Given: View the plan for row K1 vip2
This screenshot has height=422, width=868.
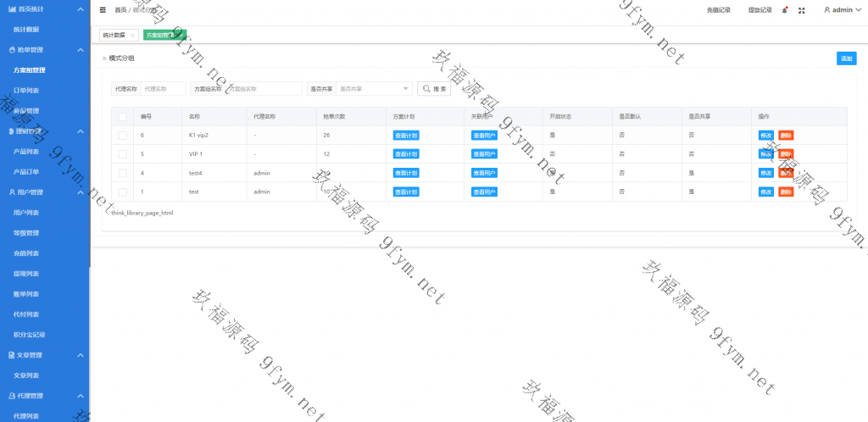Looking at the screenshot, I should pos(406,135).
